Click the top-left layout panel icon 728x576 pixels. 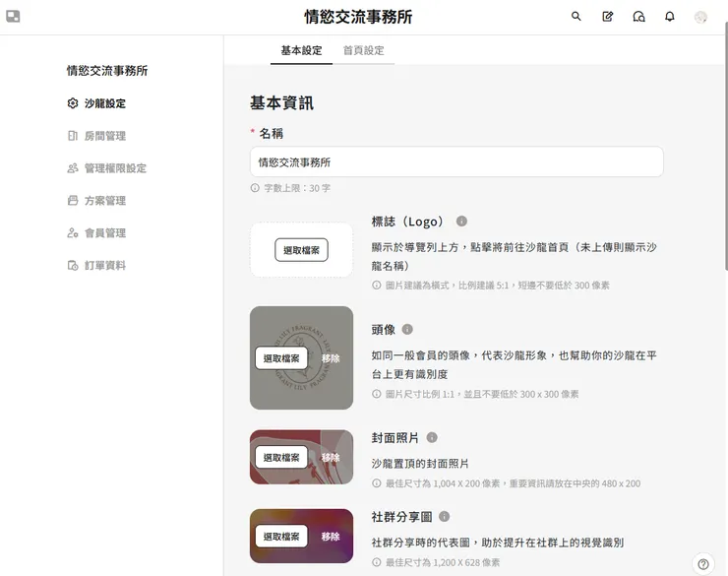click(x=13, y=17)
